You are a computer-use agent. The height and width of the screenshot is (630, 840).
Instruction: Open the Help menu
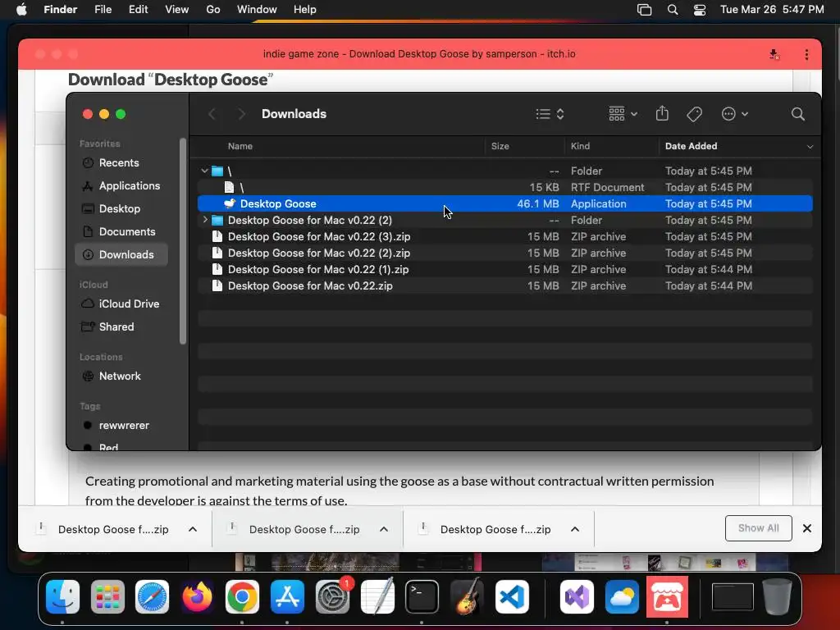tap(305, 10)
